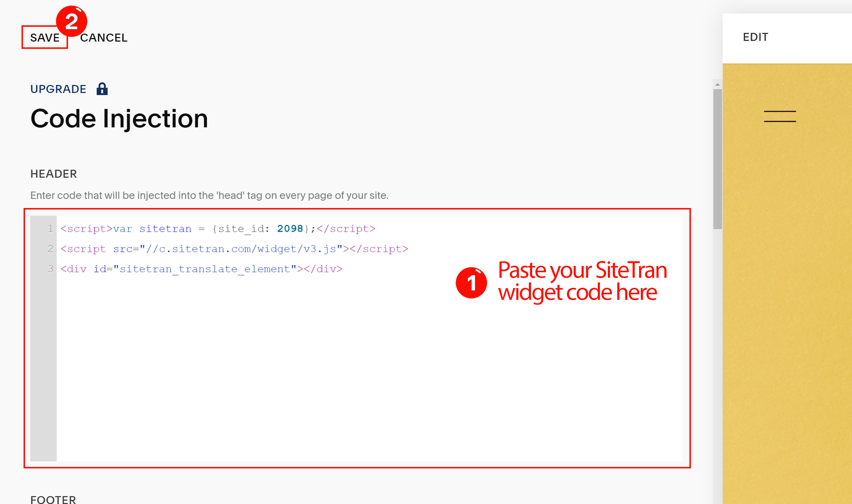
Task: Place cursor on the site_id value 2098
Action: [290, 228]
